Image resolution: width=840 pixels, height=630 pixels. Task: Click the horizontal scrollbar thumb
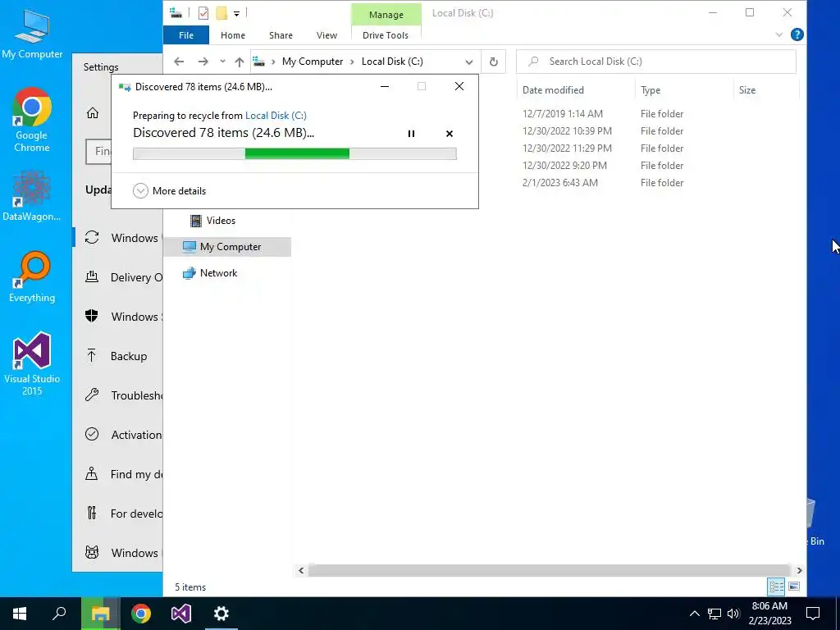coord(549,571)
